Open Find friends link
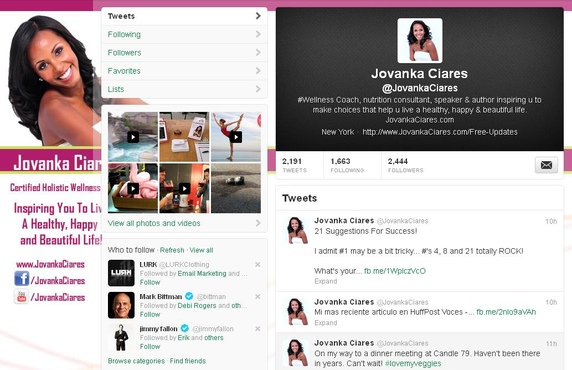Screen dimensions: 572x370 pos(188,361)
